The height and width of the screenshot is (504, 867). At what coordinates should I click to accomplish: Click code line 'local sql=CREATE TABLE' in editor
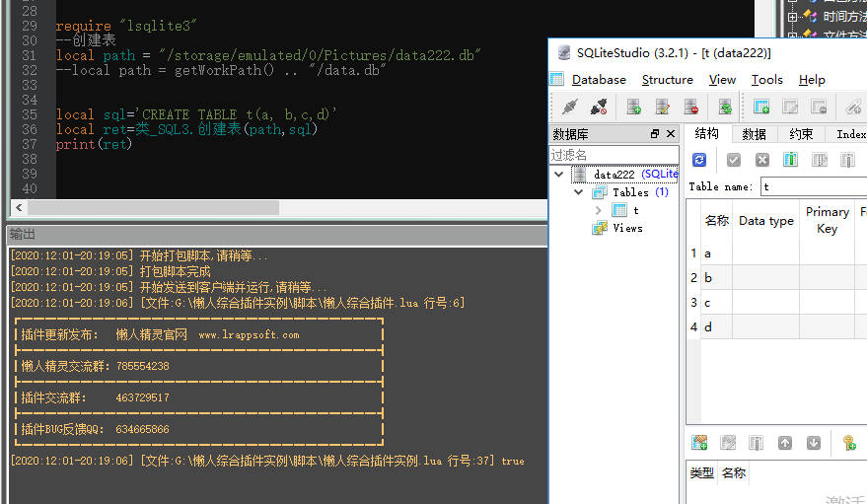click(x=196, y=114)
